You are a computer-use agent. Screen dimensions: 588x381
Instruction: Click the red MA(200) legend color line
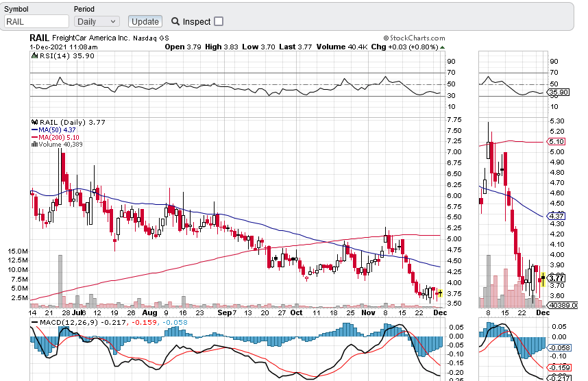pyautogui.click(x=34, y=137)
